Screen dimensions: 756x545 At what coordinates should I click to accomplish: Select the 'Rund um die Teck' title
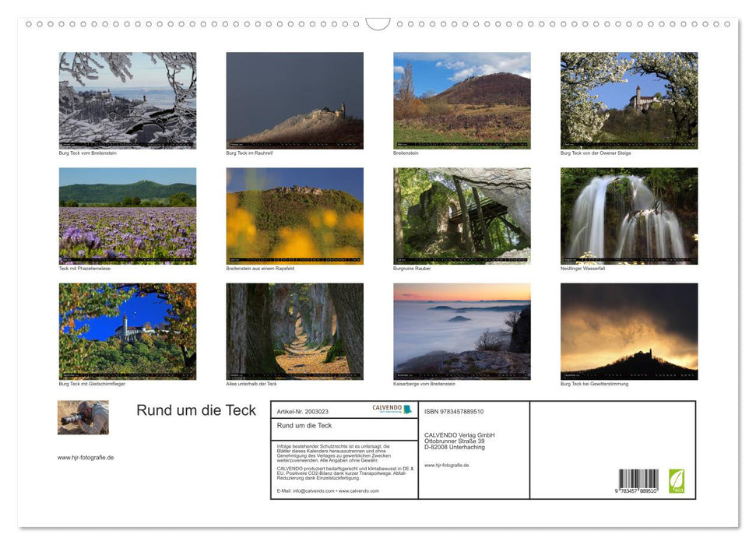tap(195, 410)
